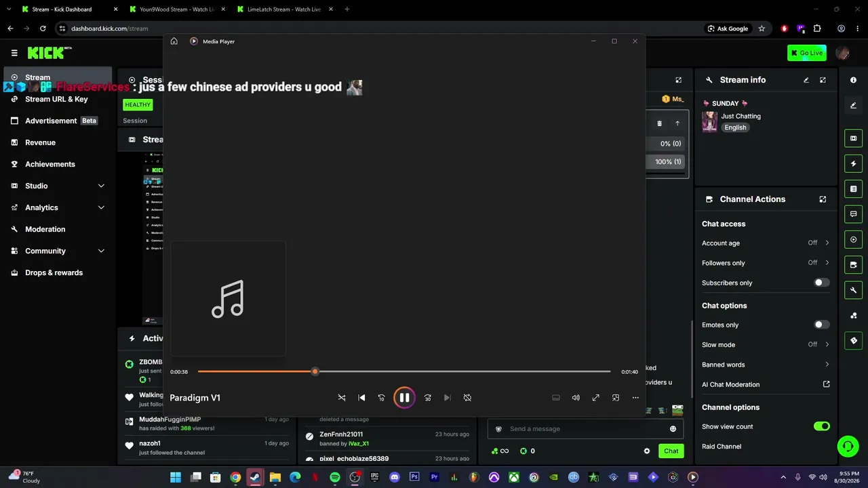Click the info icon in right rail
The height and width of the screenshot is (488, 868).
coord(853,80)
